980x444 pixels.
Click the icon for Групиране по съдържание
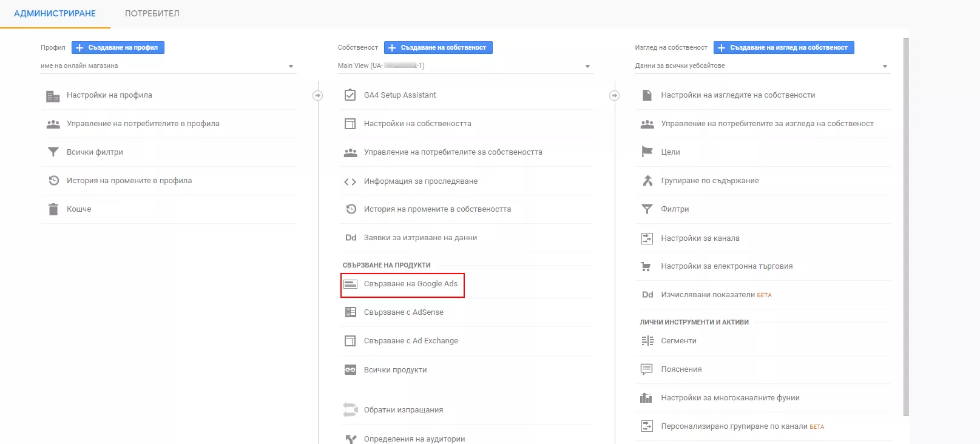coord(647,181)
